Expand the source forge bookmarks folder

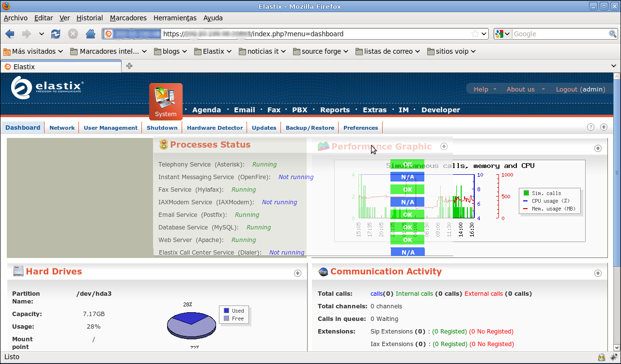tap(321, 51)
